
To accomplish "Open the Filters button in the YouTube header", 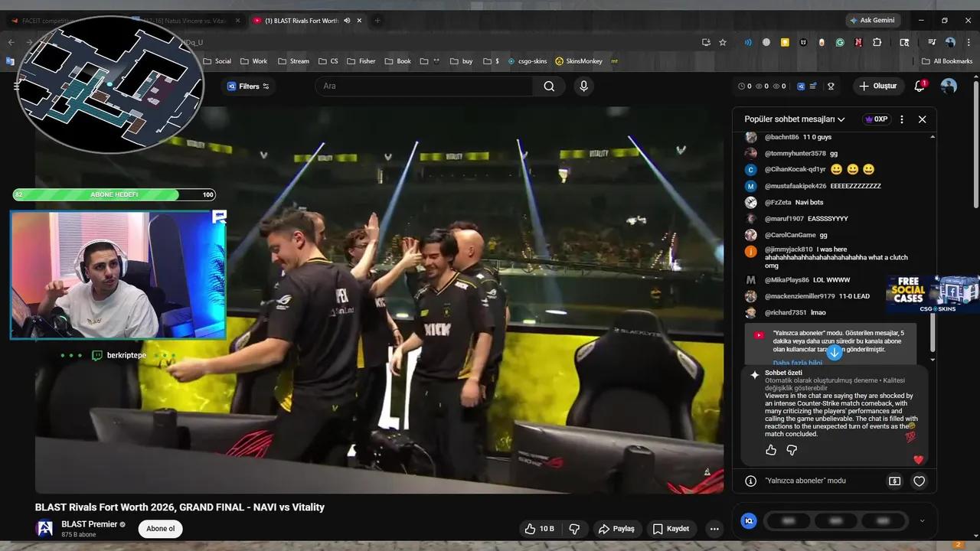I will pos(249,86).
